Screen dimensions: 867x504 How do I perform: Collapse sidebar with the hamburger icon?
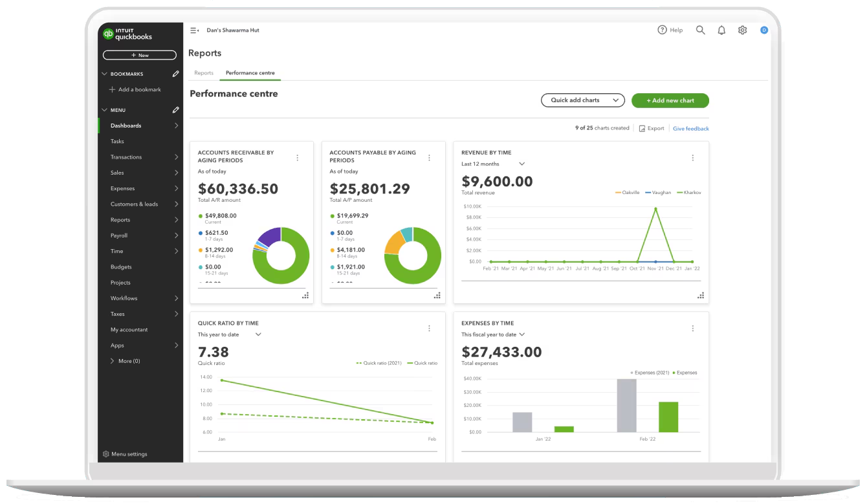[x=194, y=30]
